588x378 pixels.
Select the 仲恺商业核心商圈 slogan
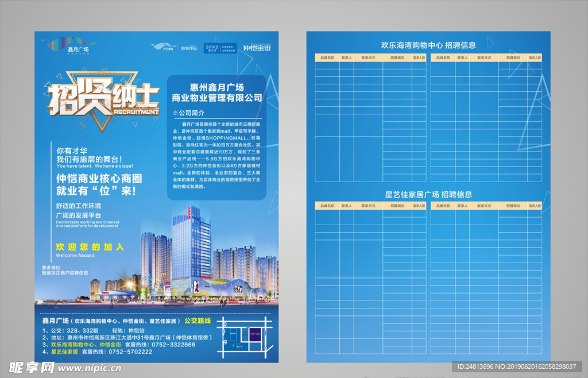(99, 179)
